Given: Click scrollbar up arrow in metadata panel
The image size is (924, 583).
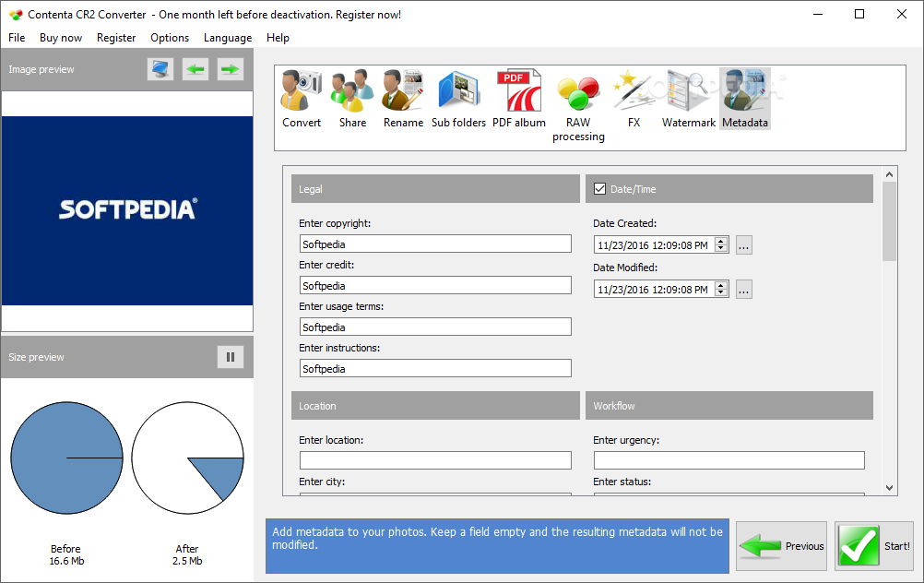Looking at the screenshot, I should [x=889, y=174].
